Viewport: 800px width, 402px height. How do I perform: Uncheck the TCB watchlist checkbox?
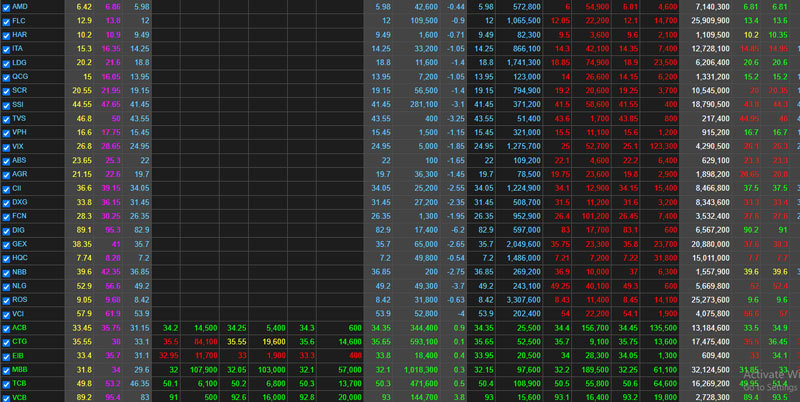coord(6,384)
